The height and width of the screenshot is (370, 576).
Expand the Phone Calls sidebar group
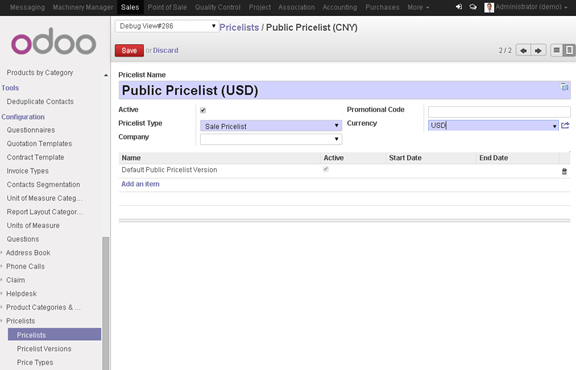point(25,266)
